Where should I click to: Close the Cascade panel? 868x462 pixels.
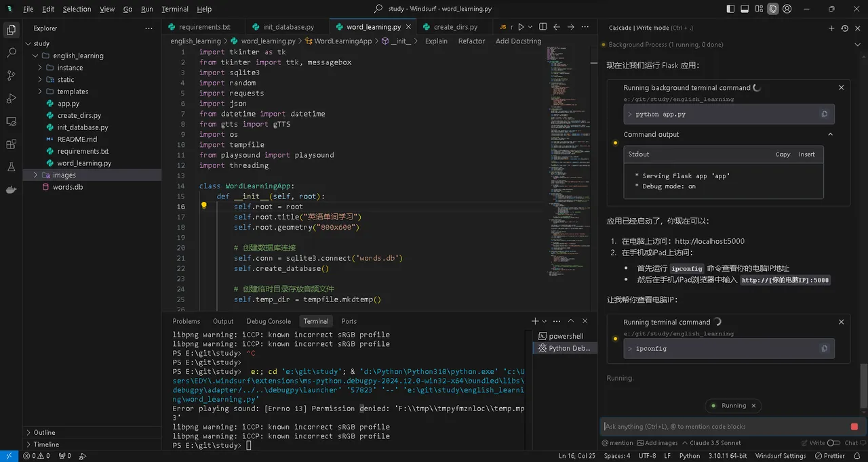click(857, 28)
